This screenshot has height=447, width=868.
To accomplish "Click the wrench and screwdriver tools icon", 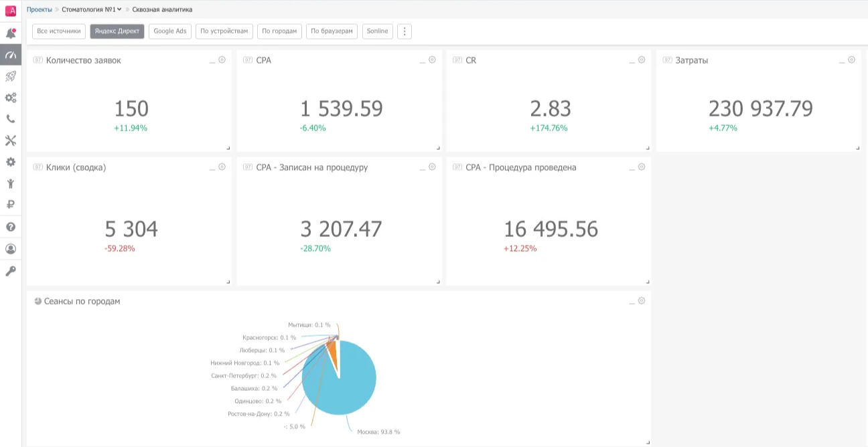I will (x=11, y=141).
